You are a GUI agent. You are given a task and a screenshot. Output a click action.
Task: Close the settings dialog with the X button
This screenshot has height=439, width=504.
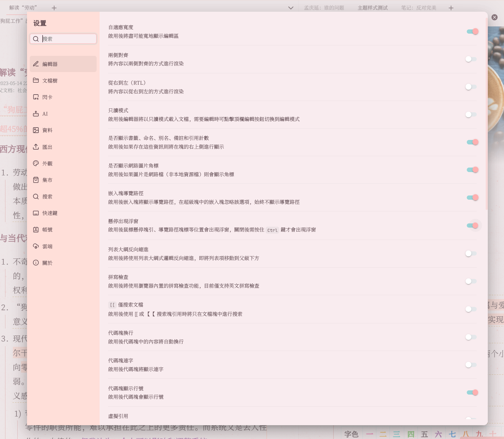[494, 17]
